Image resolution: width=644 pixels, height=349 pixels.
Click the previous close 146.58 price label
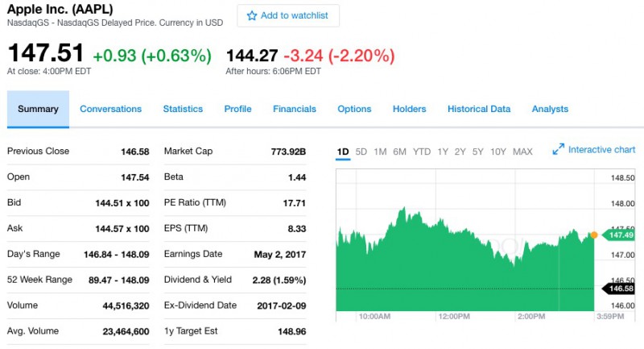pos(618,289)
